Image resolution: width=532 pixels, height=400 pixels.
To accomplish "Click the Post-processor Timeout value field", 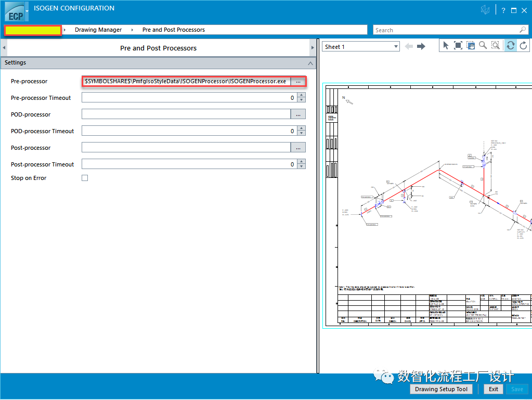I will (190, 164).
